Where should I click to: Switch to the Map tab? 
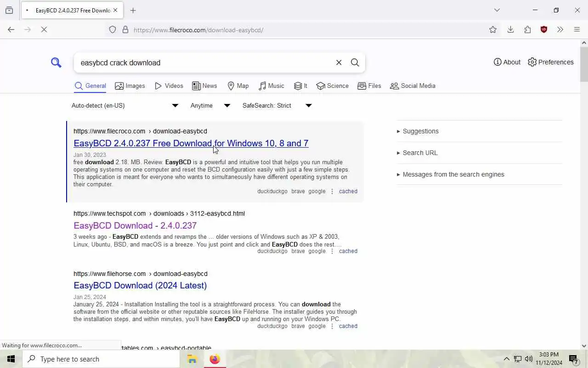[x=238, y=86]
